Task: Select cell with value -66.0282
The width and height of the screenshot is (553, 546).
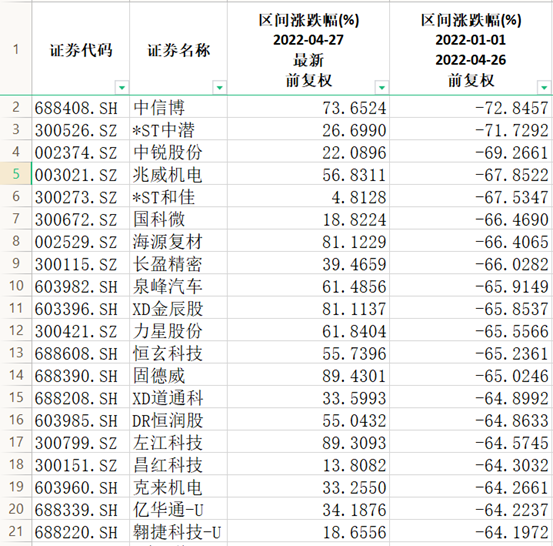Action: [x=471, y=263]
